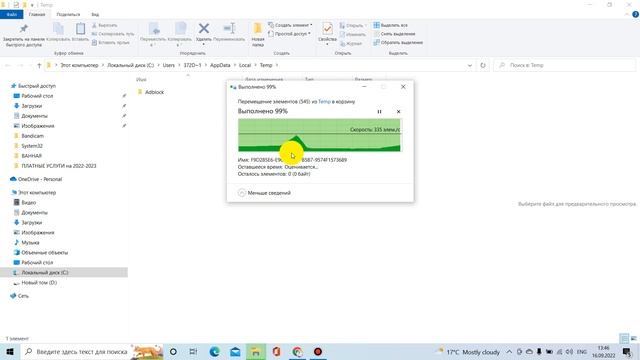Click the Temp link in progress dialog
Viewport: 640px width, 360px height.
(x=324, y=102)
